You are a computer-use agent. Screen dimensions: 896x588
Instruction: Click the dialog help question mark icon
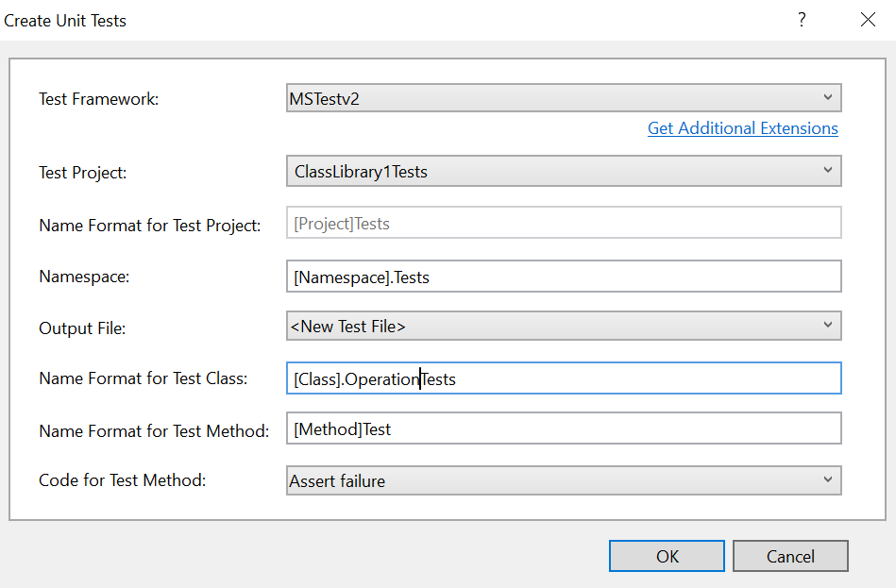[801, 19]
